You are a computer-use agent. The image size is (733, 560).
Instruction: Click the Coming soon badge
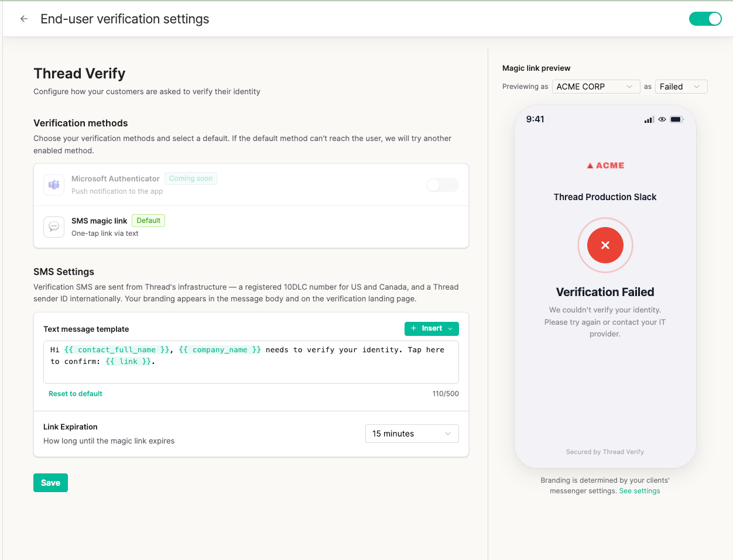(x=191, y=178)
